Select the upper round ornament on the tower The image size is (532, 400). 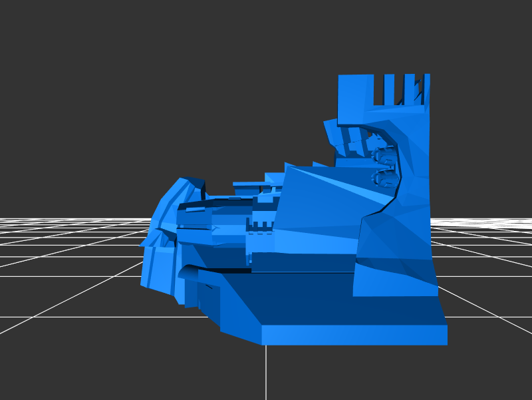(x=384, y=156)
